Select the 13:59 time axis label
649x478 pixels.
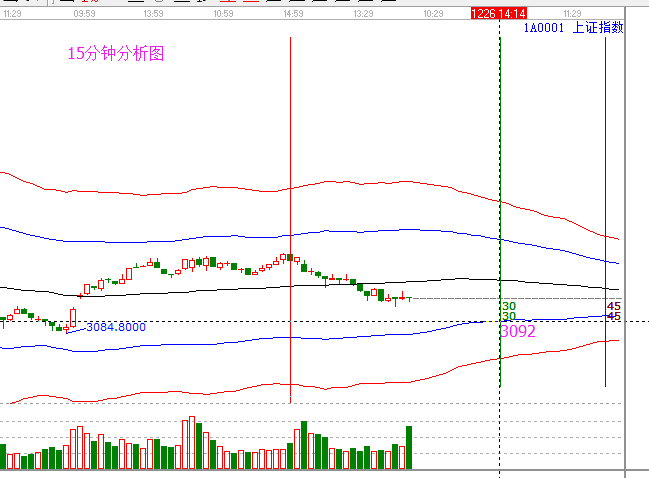(153, 14)
